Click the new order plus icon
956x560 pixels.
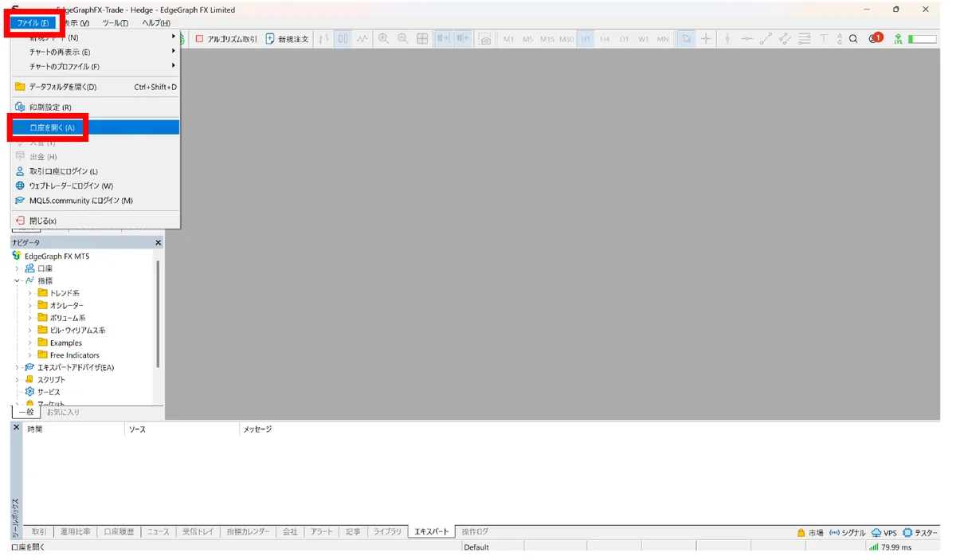pyautogui.click(x=270, y=38)
